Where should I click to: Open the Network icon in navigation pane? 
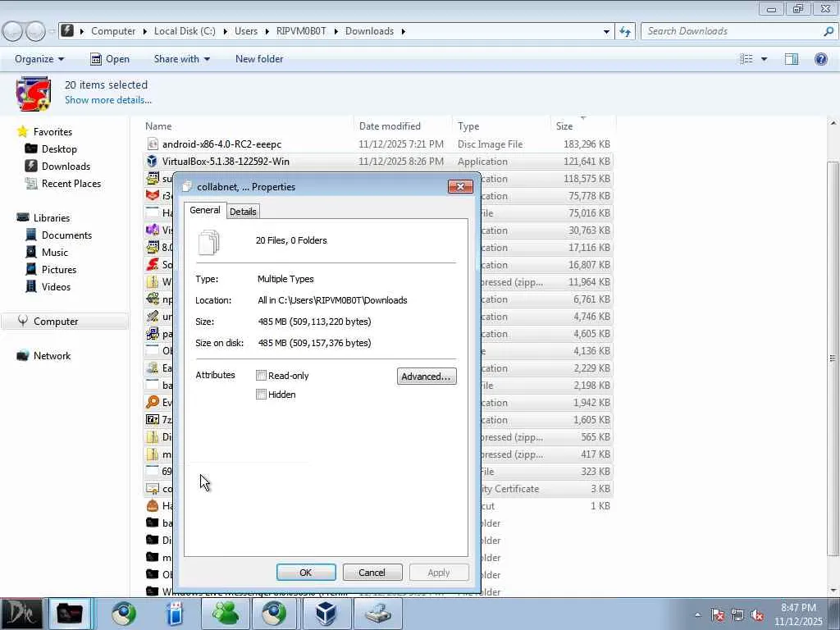coord(22,356)
